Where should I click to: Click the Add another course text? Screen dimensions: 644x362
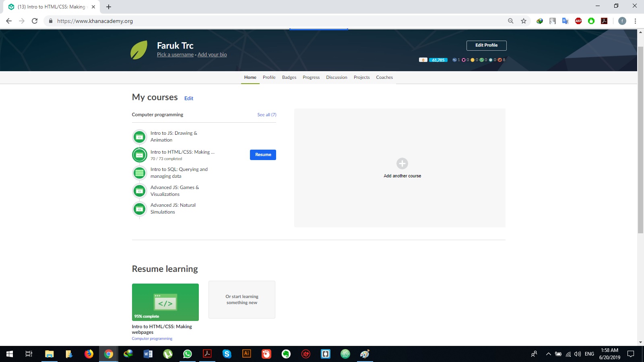pos(402,176)
